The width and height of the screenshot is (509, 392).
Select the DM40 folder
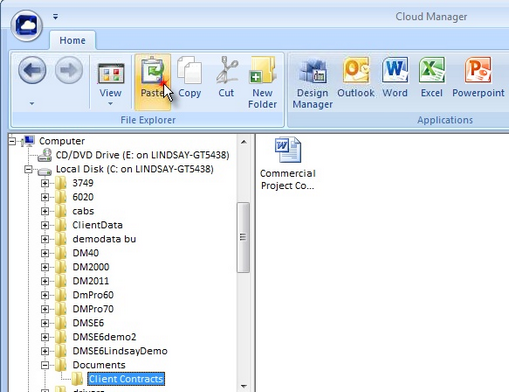click(85, 253)
